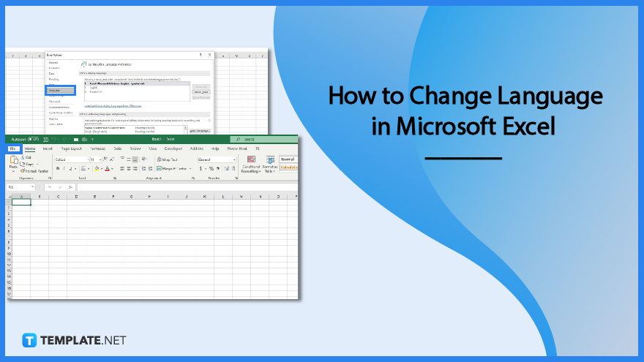Click the Align Right icon
644x362 pixels.
135,168
